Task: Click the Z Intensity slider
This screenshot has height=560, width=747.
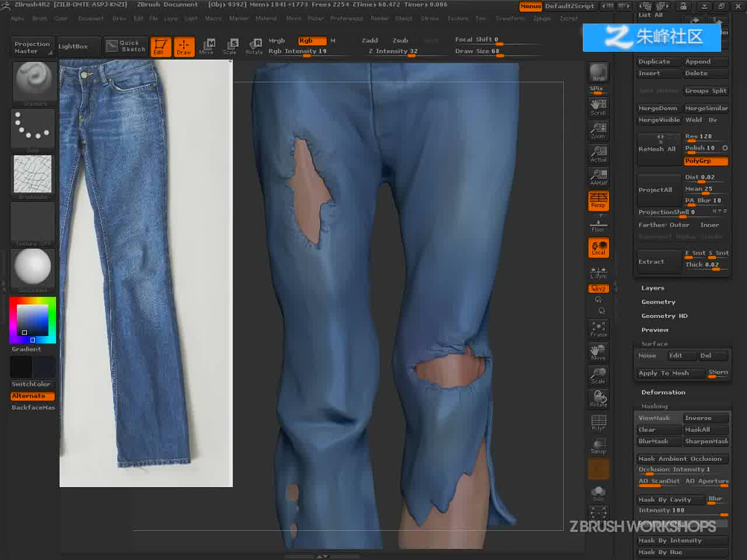Action: pyautogui.click(x=393, y=52)
